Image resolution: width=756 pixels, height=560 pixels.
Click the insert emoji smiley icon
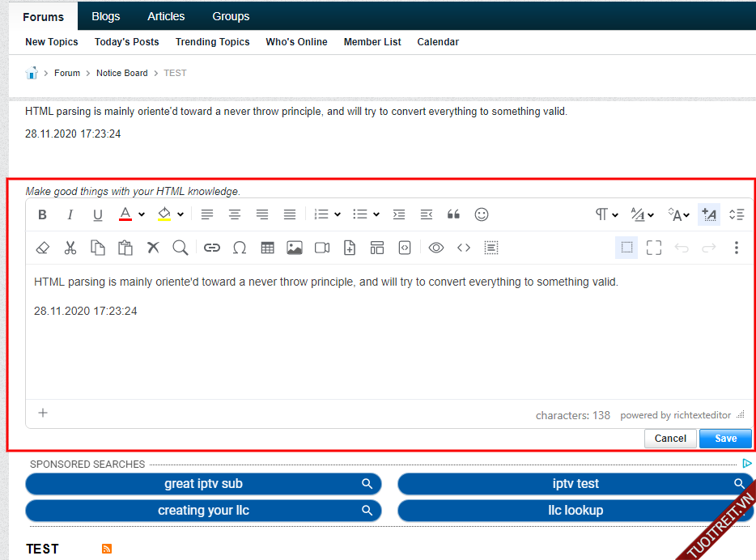point(482,214)
